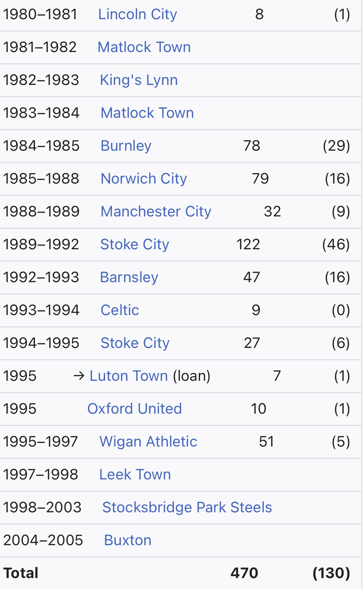This screenshot has width=364, height=589.
Task: Open the Barnsley link
Action: pos(129,277)
